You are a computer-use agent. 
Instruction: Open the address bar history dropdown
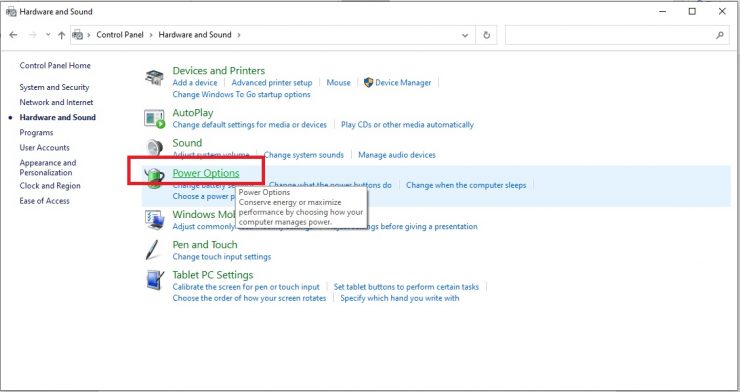pyautogui.click(x=465, y=35)
